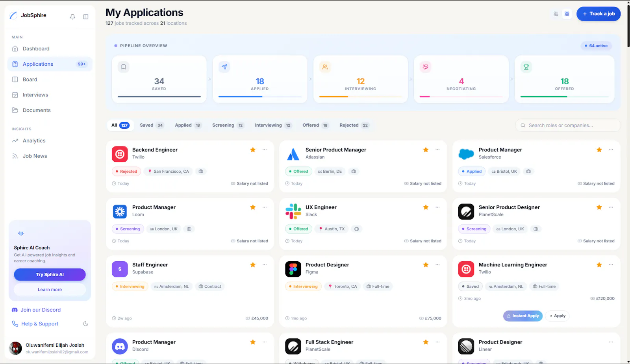
Task: Open Job News in sidebar
Action: 50,156
